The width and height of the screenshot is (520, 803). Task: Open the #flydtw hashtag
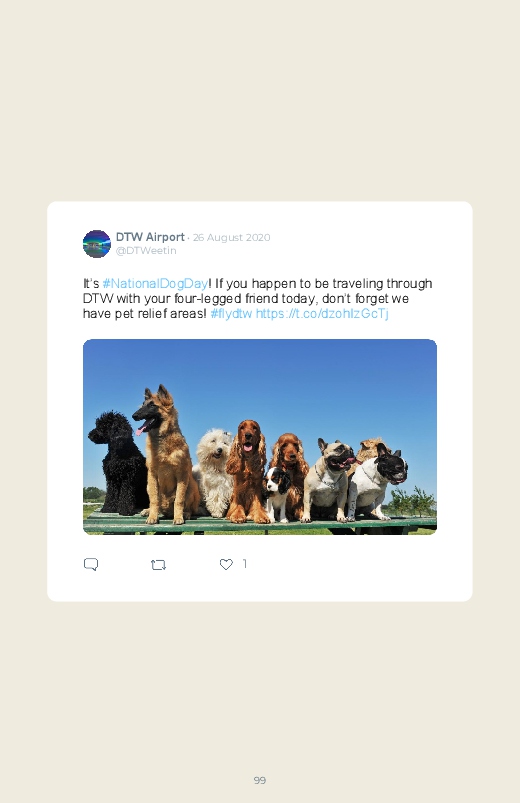231,313
